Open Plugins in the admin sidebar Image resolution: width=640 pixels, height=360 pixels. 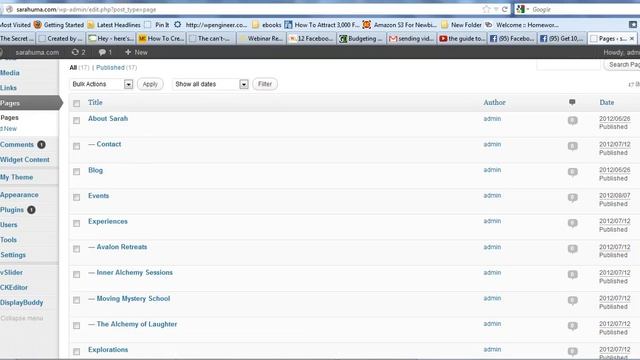pos(12,210)
